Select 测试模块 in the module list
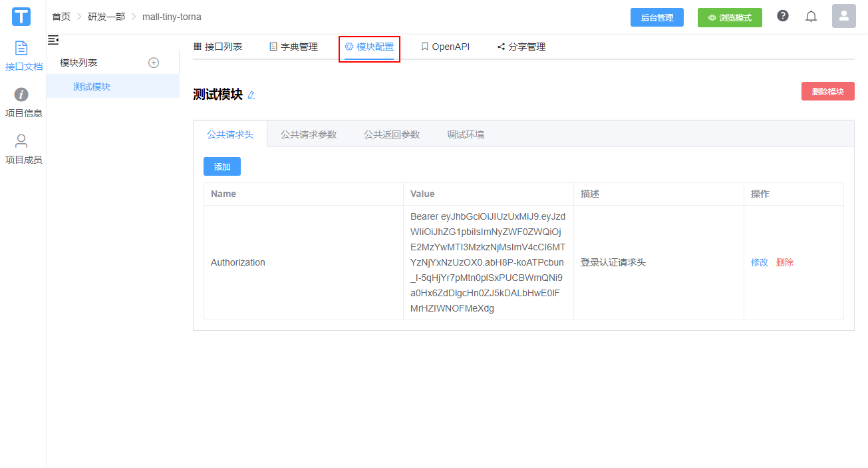 click(x=113, y=87)
